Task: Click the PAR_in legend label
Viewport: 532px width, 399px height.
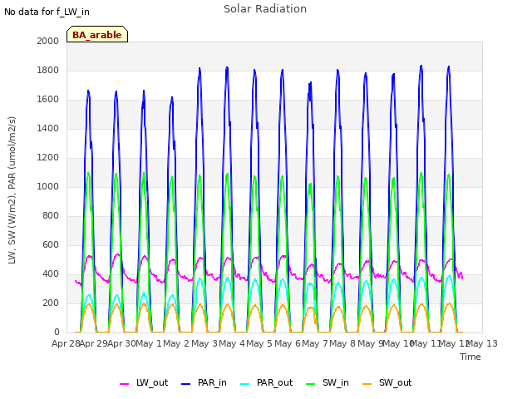Action: 212,382
